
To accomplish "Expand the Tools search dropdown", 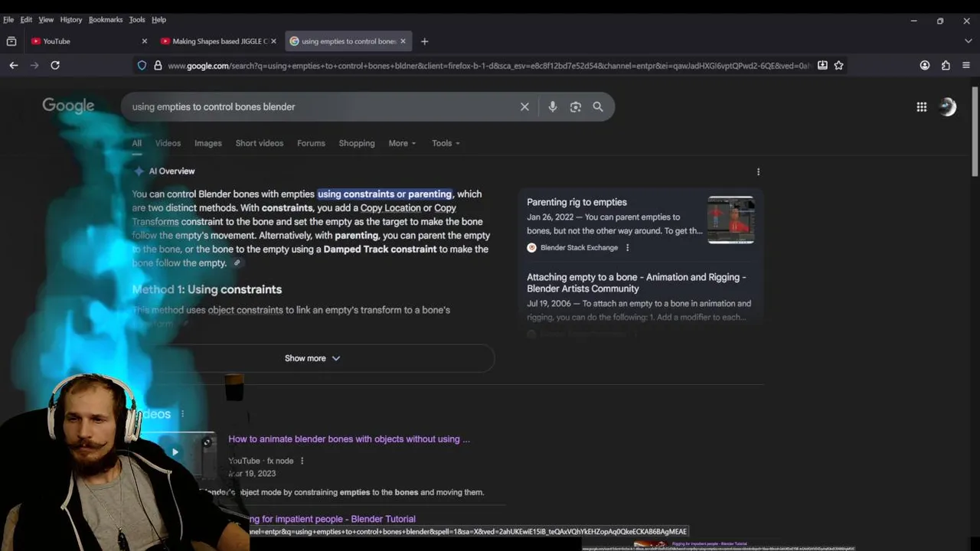I will pyautogui.click(x=446, y=143).
